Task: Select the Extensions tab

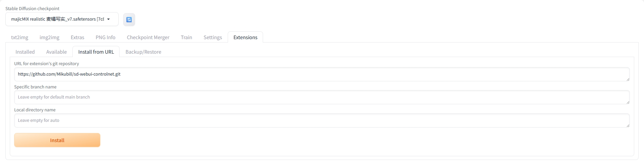Action: tap(245, 37)
